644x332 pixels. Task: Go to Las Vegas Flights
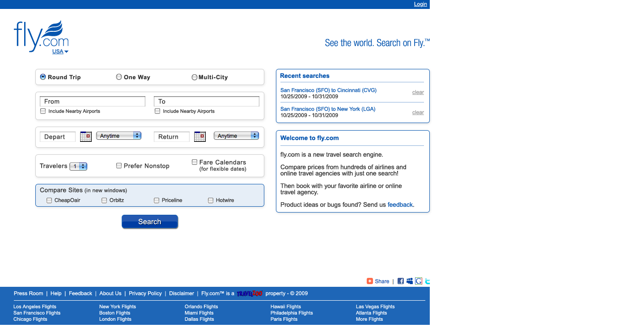(375, 307)
